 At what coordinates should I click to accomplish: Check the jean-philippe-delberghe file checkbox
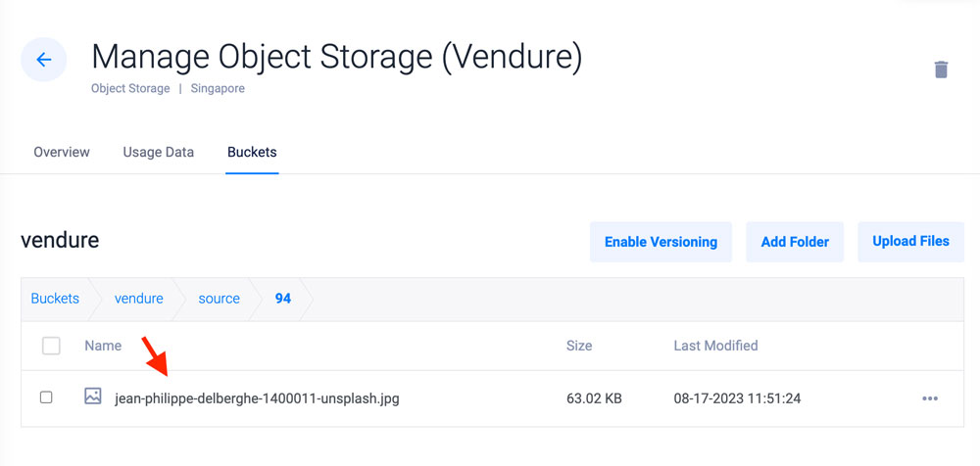[46, 397]
